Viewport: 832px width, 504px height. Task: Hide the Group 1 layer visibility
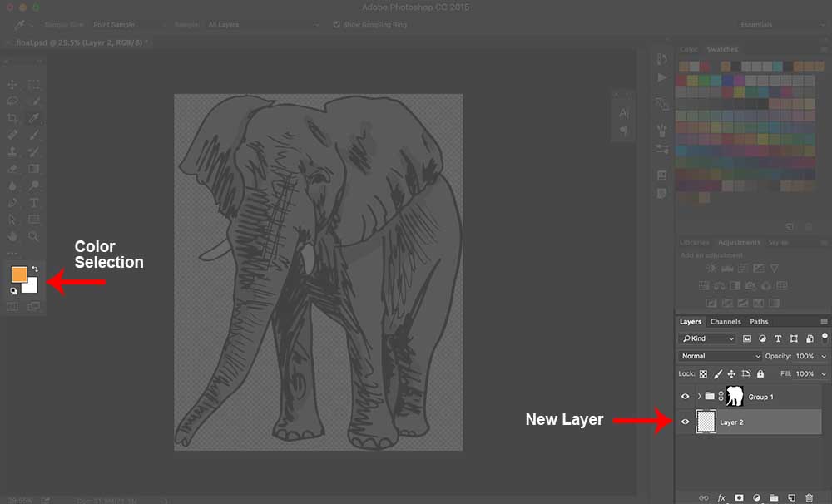(x=686, y=397)
